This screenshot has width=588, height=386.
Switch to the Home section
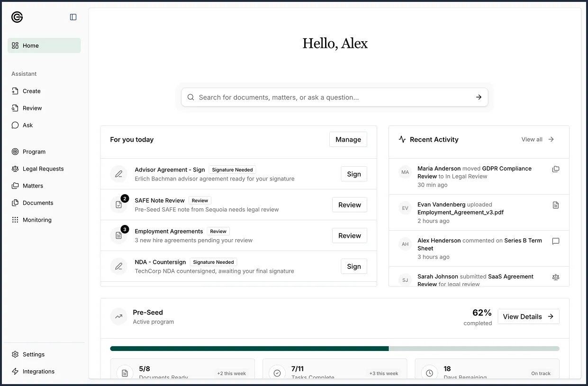(x=30, y=45)
